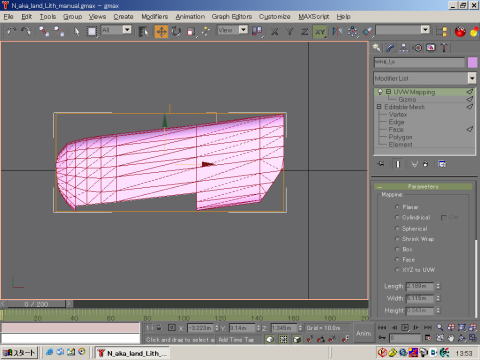Select the Vertex sub-object level
This screenshot has height=360, width=480.
pyautogui.click(x=398, y=114)
